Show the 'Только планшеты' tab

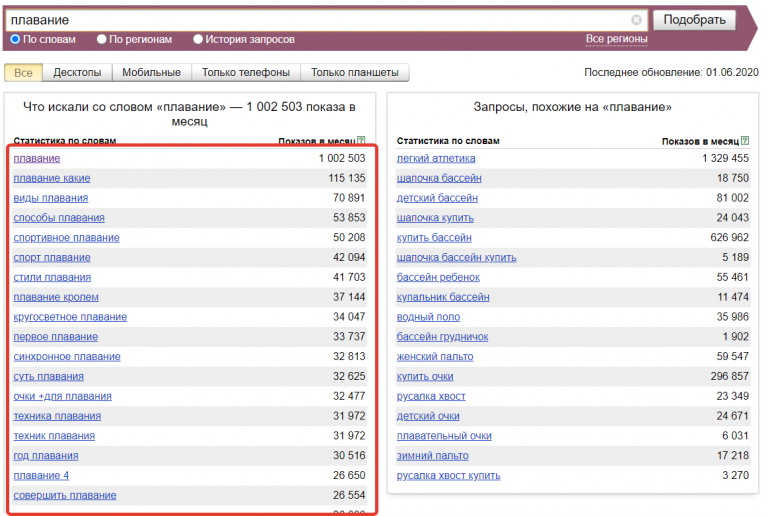point(355,73)
